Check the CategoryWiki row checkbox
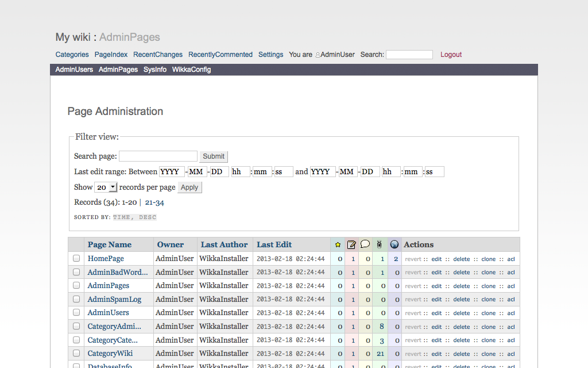Image resolution: width=588 pixels, height=368 pixels. point(76,354)
